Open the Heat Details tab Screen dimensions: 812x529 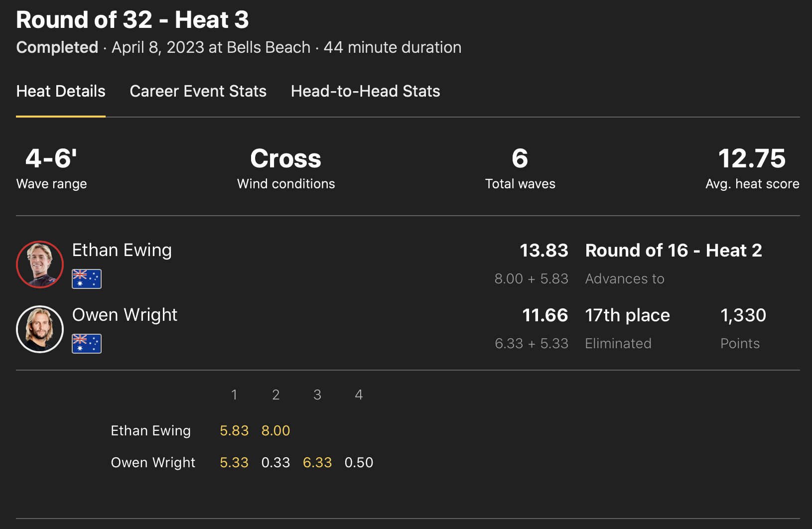(61, 91)
